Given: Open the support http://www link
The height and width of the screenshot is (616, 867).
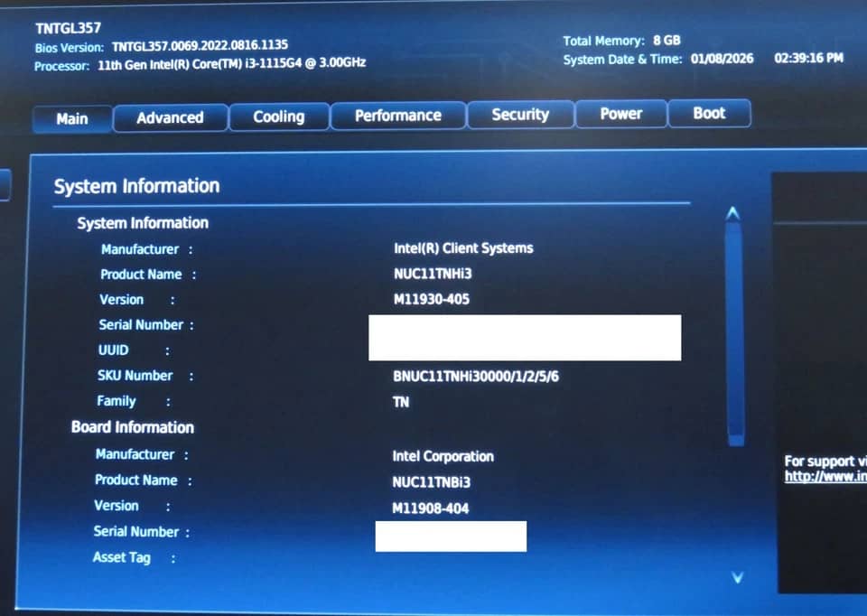Looking at the screenshot, I should (825, 476).
